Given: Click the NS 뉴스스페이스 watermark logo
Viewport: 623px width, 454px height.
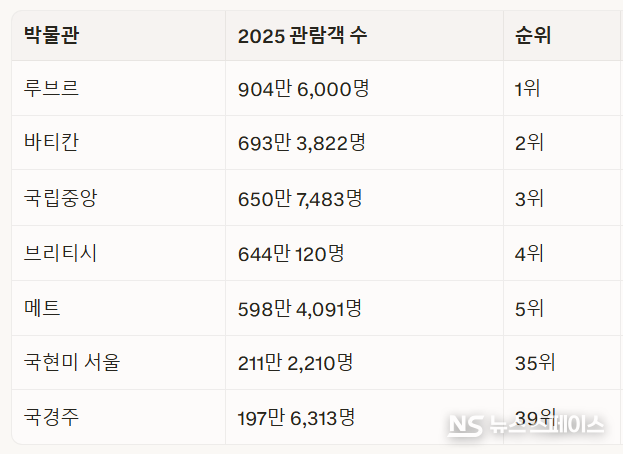Looking at the screenshot, I should tap(526, 426).
